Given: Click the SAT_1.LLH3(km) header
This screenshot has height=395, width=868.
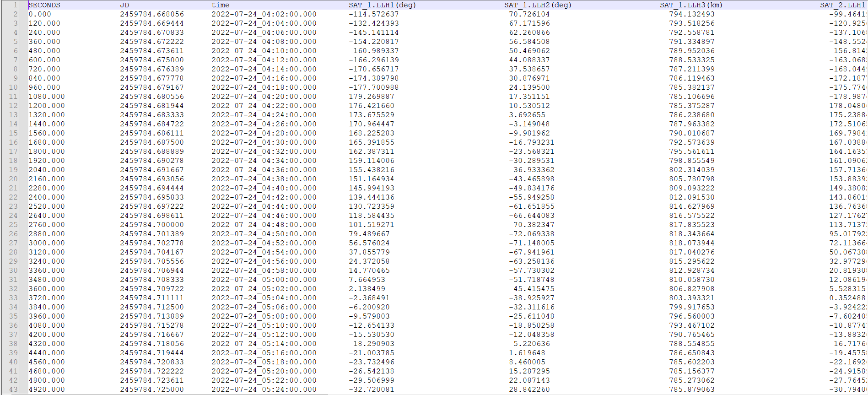Looking at the screenshot, I should [691, 5].
